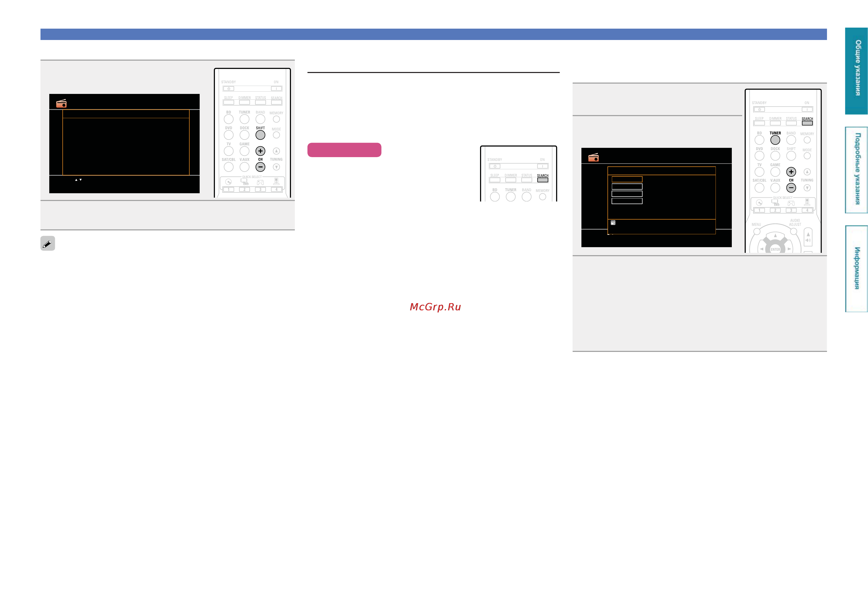The width and height of the screenshot is (868, 613).
Task: Click V.AUX button on the SHIFT-highlighted remote
Action: (245, 167)
